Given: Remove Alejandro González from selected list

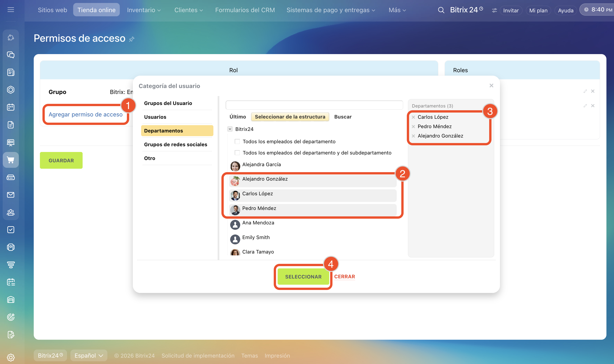Looking at the screenshot, I should coord(413,136).
